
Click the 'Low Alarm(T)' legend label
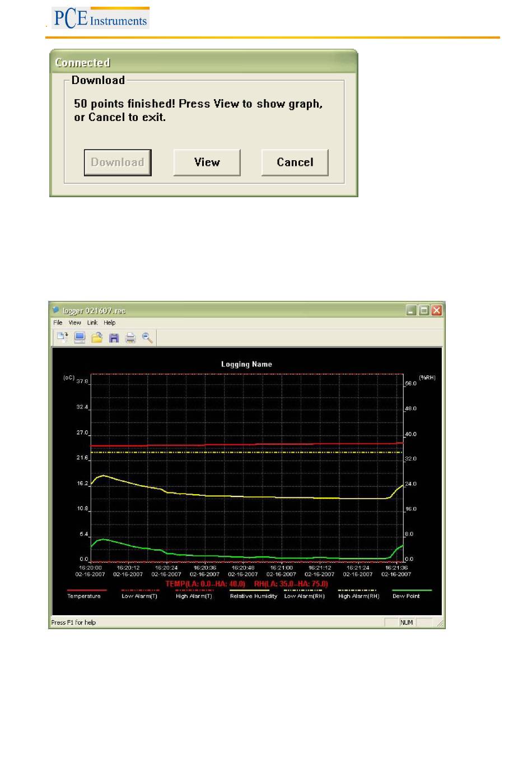[x=139, y=596]
